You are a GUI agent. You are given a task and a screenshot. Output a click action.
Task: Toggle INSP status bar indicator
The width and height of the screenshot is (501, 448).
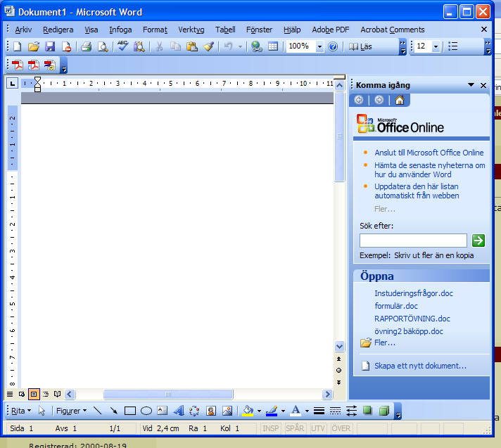271,428
